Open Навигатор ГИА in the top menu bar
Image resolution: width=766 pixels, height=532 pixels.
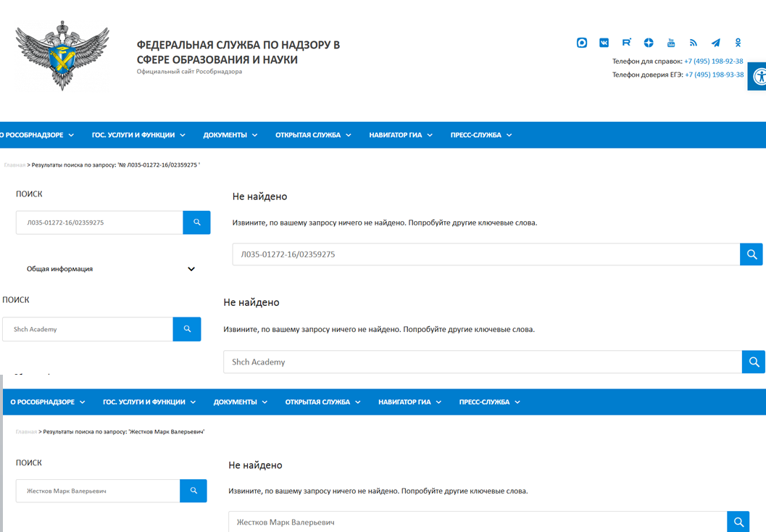[395, 135]
